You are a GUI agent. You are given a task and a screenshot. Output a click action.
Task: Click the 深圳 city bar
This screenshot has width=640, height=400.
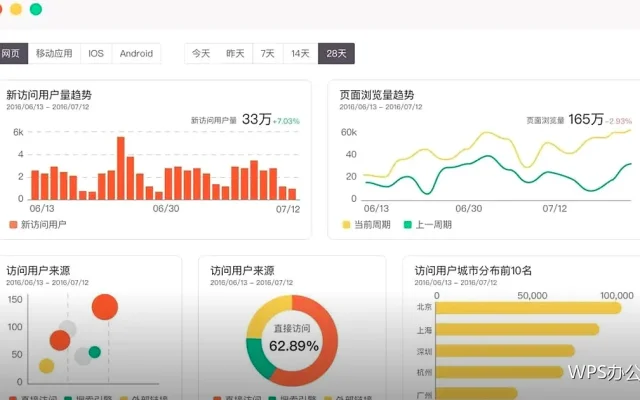pos(505,351)
